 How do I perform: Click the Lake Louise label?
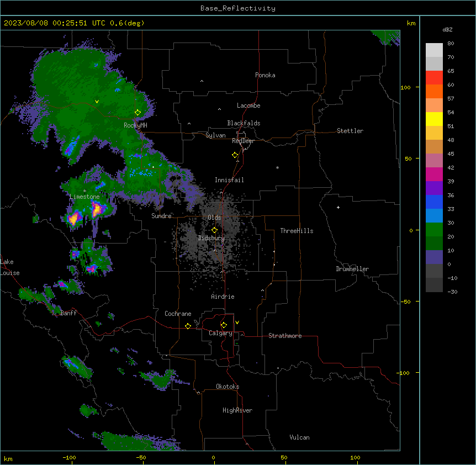(10, 267)
